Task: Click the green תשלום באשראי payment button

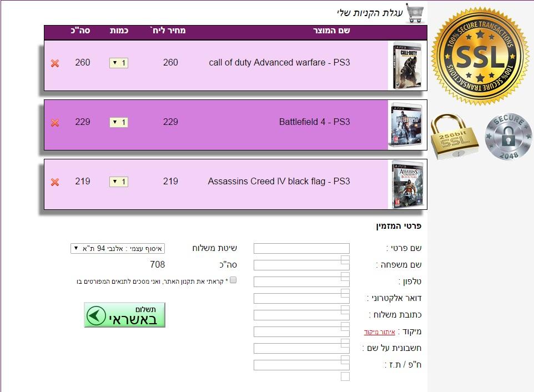Action: click(x=125, y=315)
